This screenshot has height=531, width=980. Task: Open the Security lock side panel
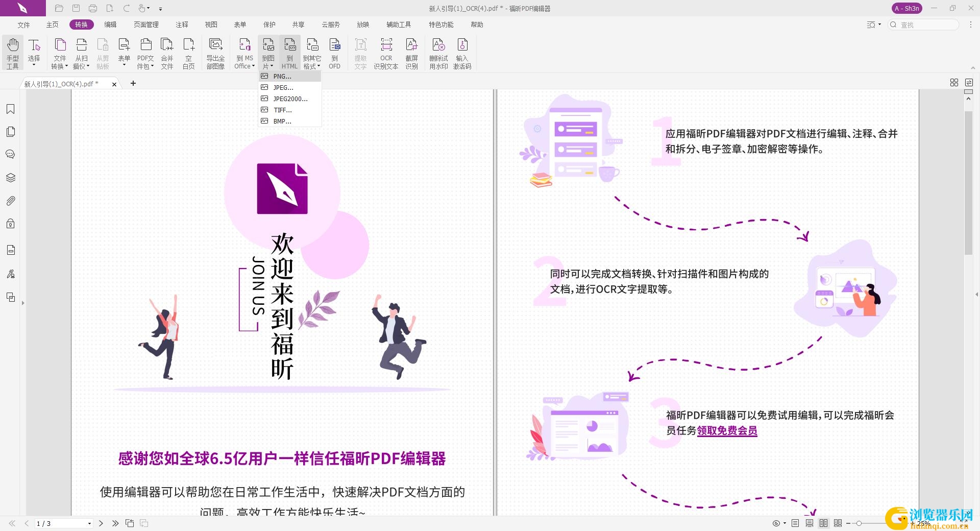click(10, 224)
